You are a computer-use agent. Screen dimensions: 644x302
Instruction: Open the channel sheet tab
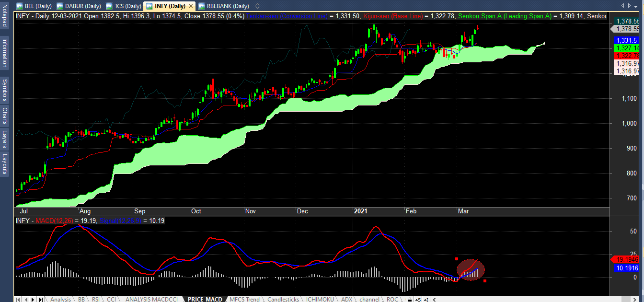coord(369,299)
